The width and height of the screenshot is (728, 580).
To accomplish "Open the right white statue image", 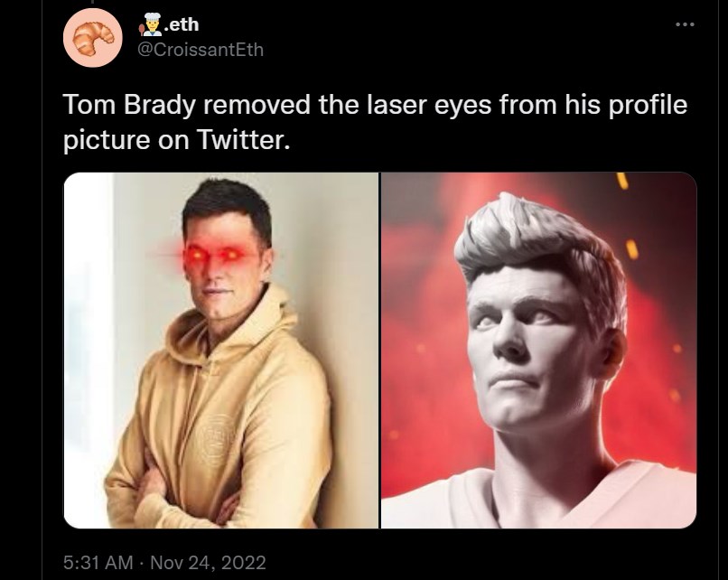I will coord(538,351).
